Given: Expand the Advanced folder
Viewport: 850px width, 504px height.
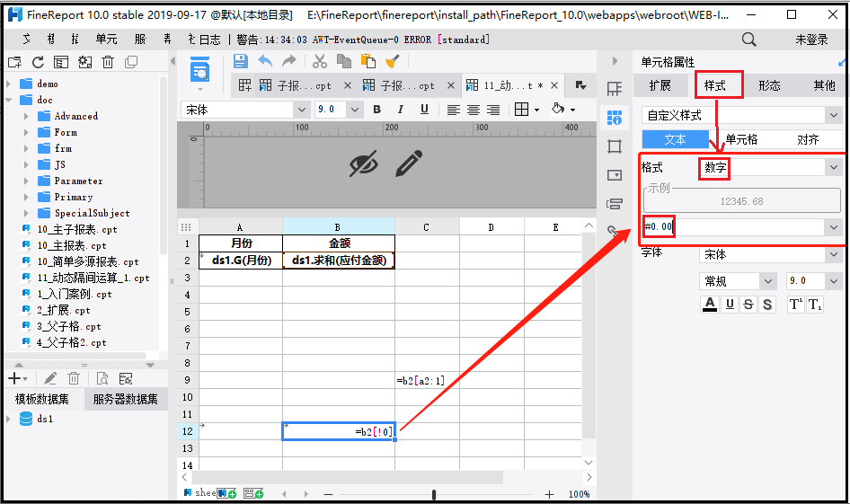Looking at the screenshot, I should click(26, 116).
